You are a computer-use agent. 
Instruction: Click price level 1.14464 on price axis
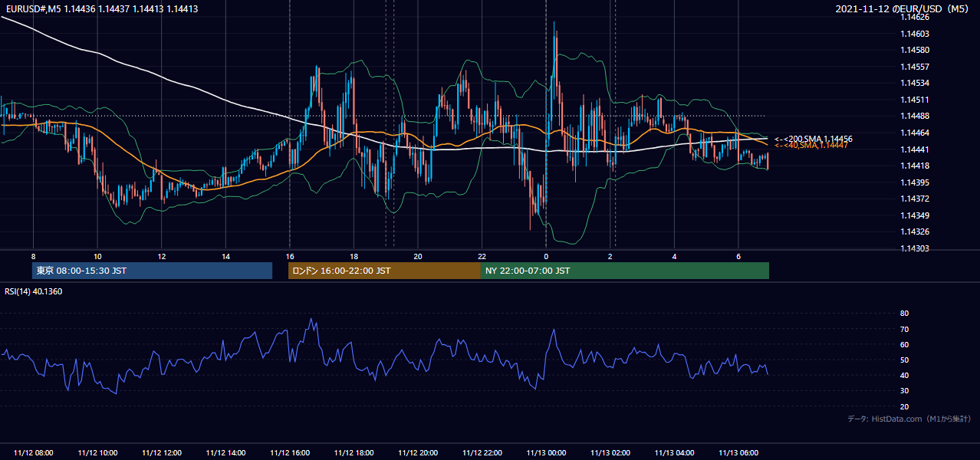click(915, 133)
